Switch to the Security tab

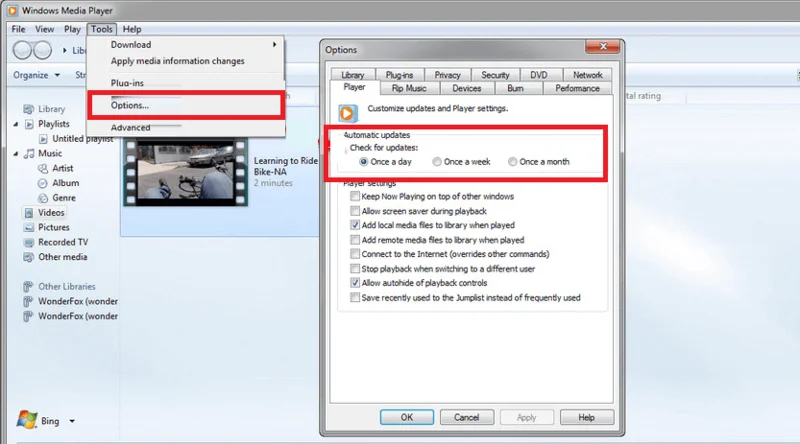[x=495, y=75]
